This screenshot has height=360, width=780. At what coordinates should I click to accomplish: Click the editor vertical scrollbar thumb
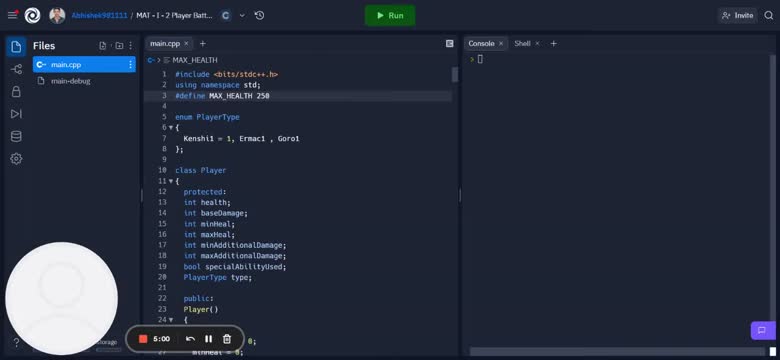(x=454, y=75)
